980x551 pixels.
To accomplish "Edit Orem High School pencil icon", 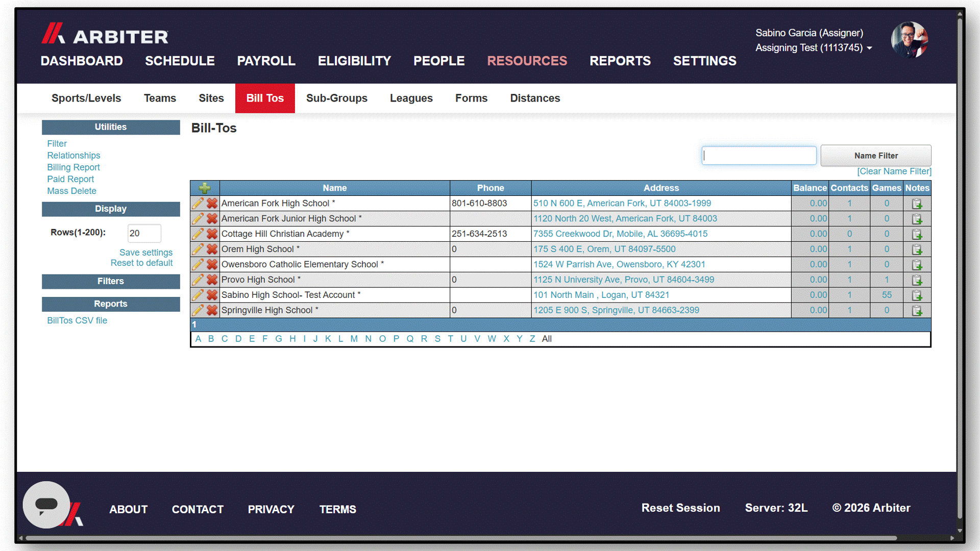I will [x=198, y=249].
